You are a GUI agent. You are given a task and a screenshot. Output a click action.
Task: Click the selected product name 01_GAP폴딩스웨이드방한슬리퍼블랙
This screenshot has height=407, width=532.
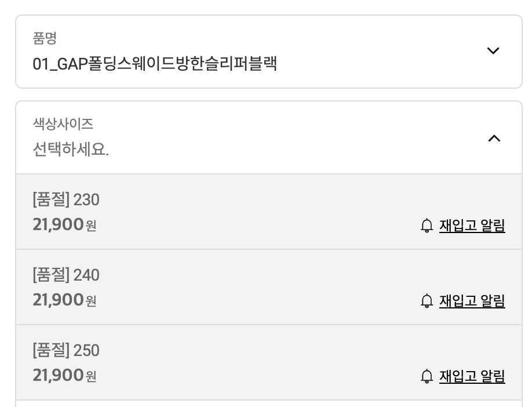point(155,63)
